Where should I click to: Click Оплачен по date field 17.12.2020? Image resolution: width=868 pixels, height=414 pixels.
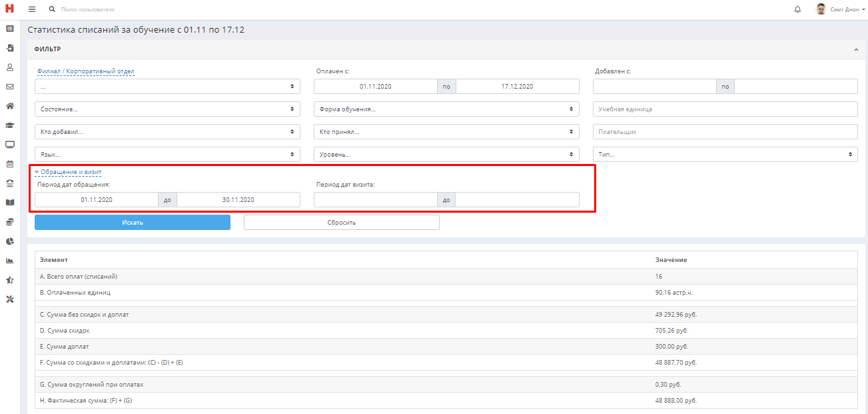518,86
